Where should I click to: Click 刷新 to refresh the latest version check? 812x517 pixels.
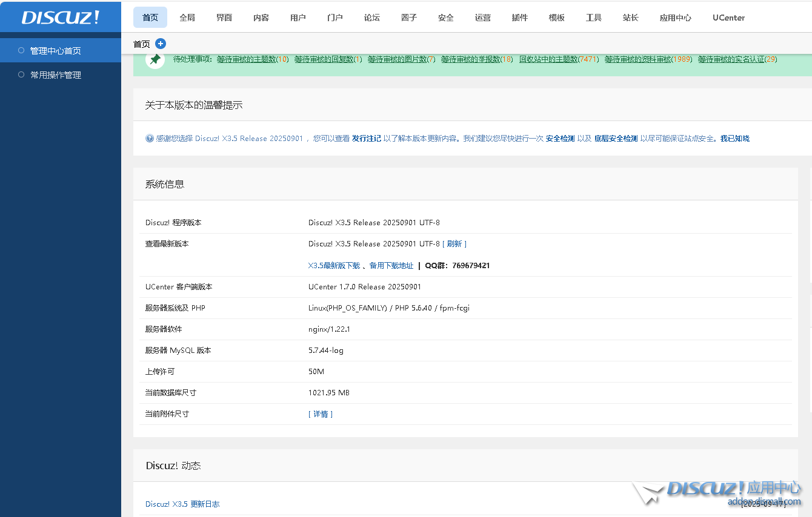point(454,243)
